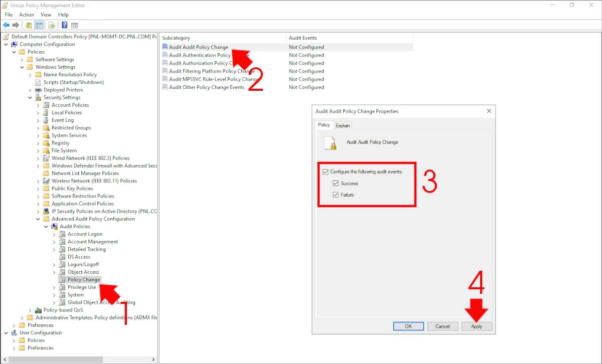
Task: Open the View menu
Action: [46, 15]
